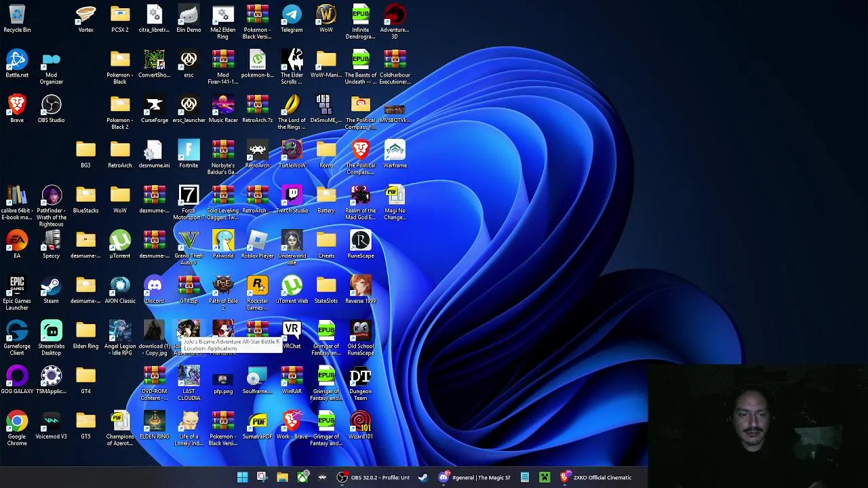The image size is (868, 488).
Task: Select the GT4.zip archive
Action: click(189, 290)
